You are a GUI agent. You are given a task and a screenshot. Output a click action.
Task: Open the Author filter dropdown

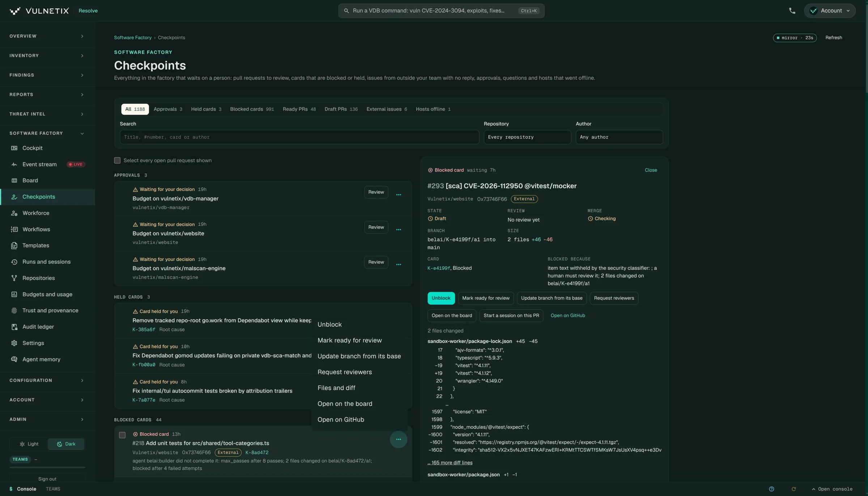pos(619,137)
